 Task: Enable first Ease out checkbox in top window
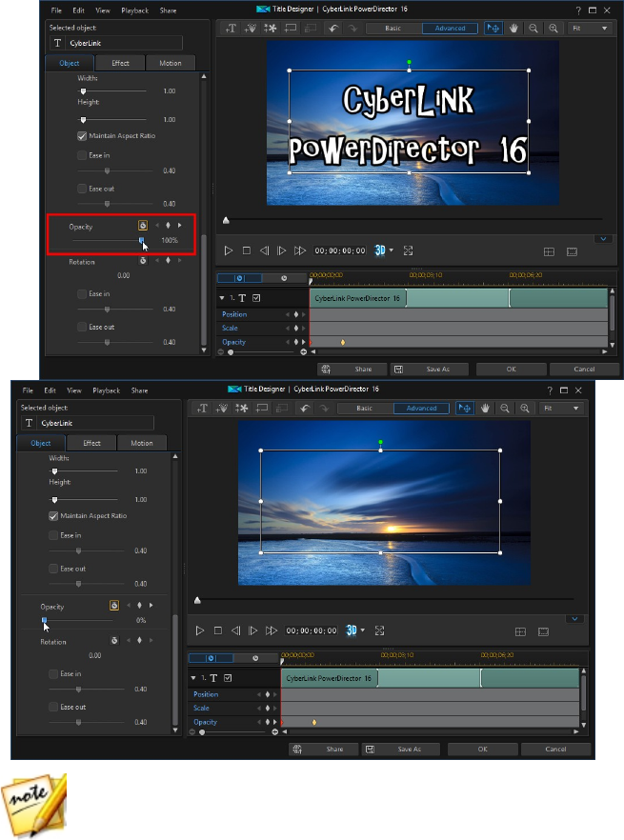82,189
